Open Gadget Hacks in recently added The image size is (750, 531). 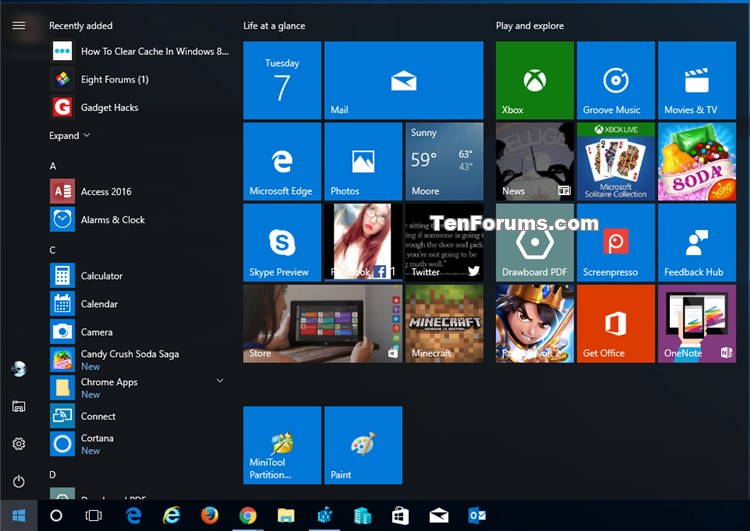[140, 108]
